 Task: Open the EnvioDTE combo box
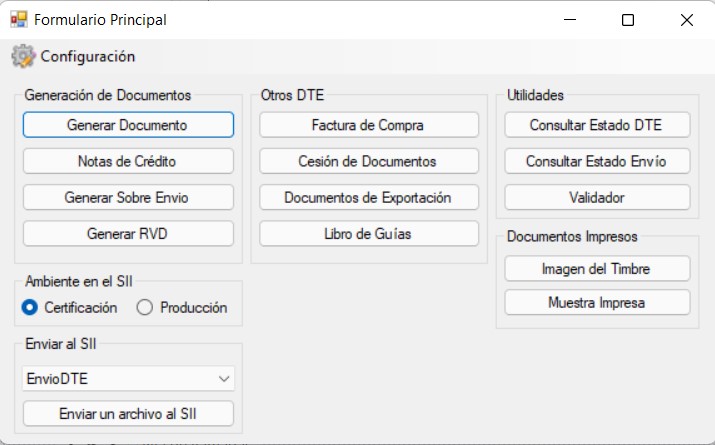click(128, 378)
